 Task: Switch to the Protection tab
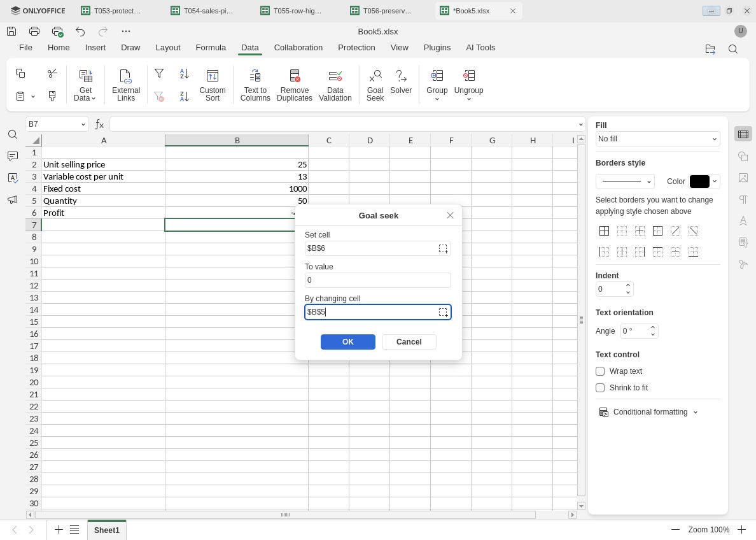tap(356, 48)
